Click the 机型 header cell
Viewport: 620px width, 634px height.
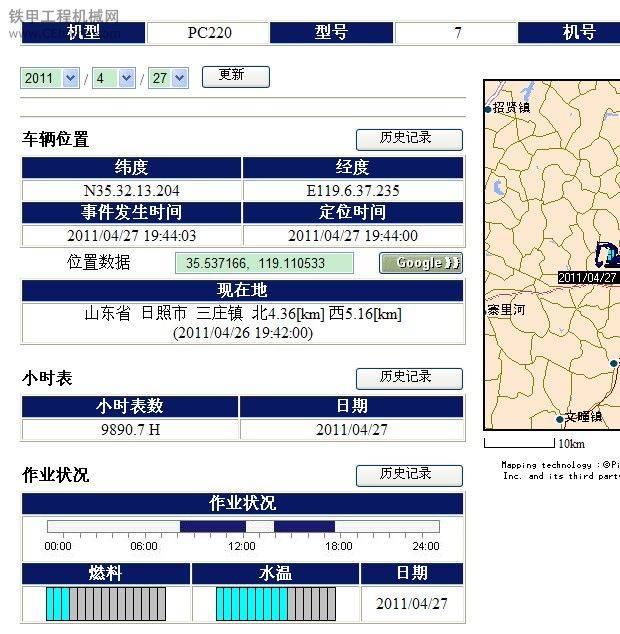click(83, 32)
